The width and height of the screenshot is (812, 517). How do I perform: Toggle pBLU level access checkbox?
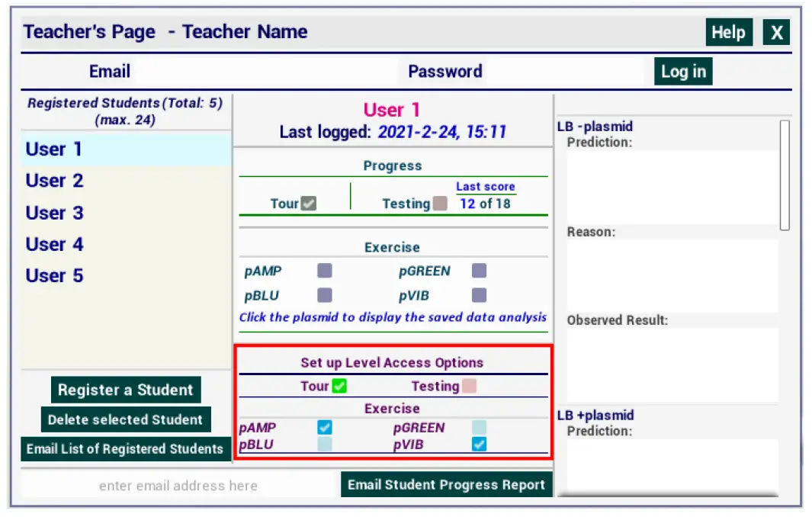325,444
